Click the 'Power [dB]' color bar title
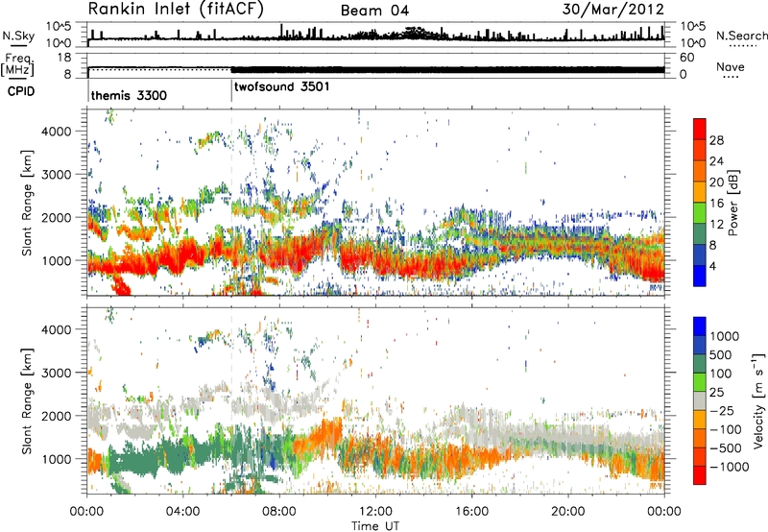The image size is (768, 532). point(733,203)
